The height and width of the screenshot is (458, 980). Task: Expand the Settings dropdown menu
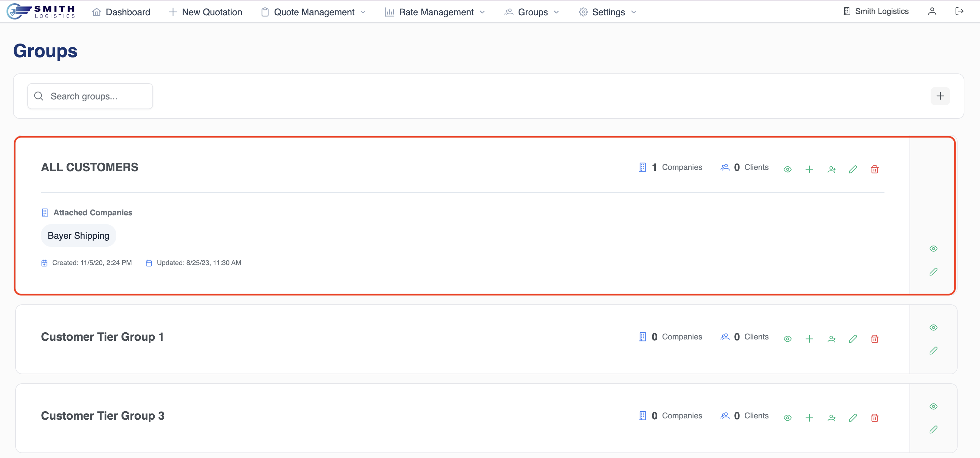click(x=608, y=12)
